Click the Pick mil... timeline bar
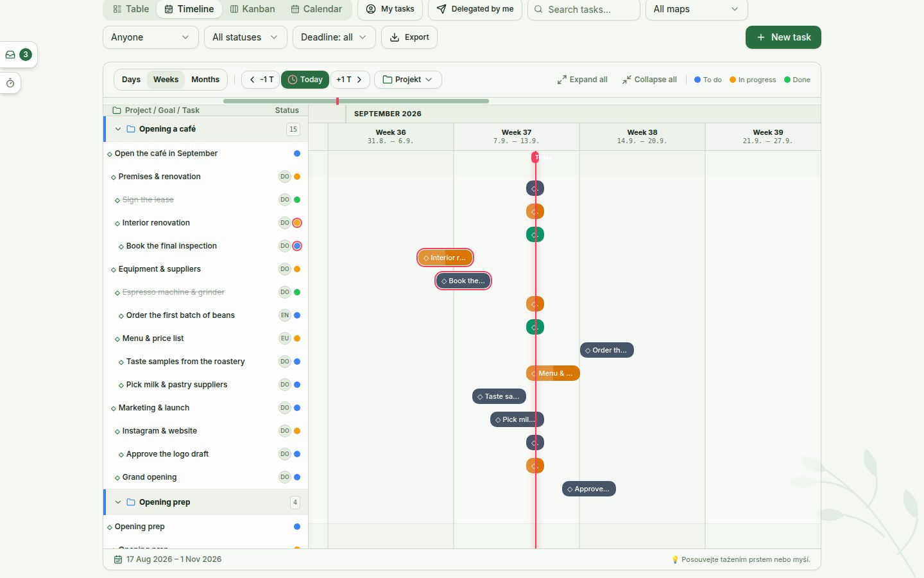 517,419
